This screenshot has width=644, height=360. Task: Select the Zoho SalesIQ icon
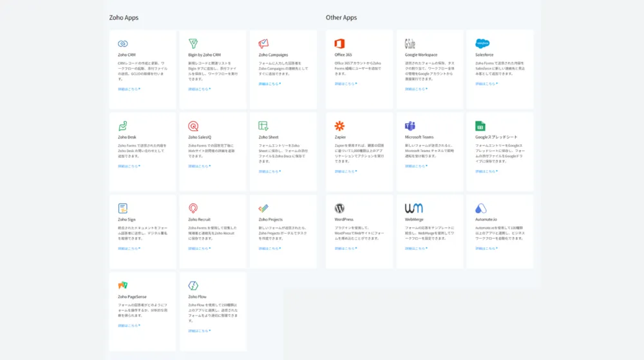193,126
